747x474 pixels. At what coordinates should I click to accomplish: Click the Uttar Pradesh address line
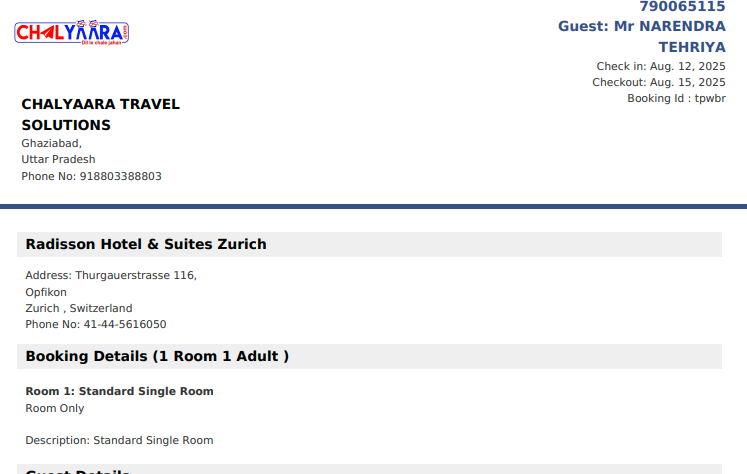click(58, 160)
